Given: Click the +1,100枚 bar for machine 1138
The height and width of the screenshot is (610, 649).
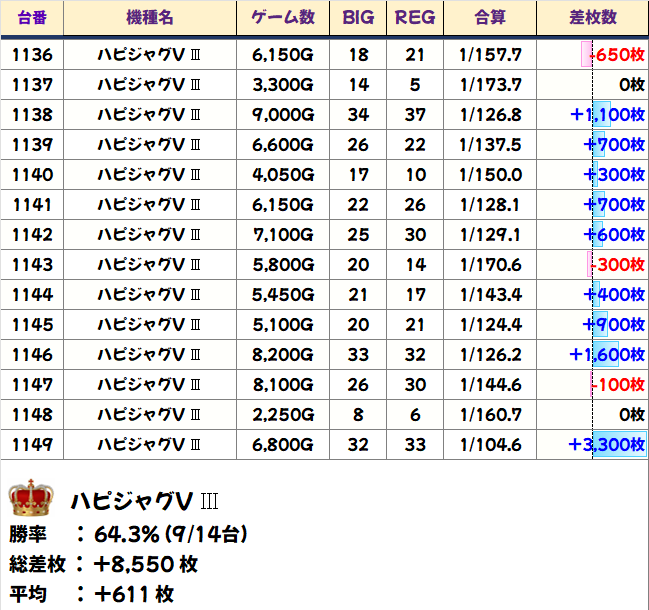Looking at the screenshot, I should (x=607, y=115).
